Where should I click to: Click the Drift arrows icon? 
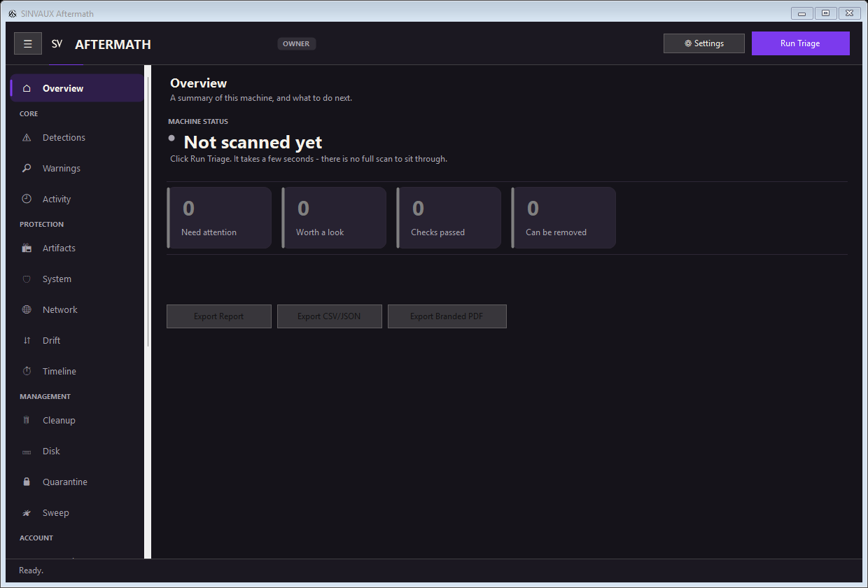(27, 340)
